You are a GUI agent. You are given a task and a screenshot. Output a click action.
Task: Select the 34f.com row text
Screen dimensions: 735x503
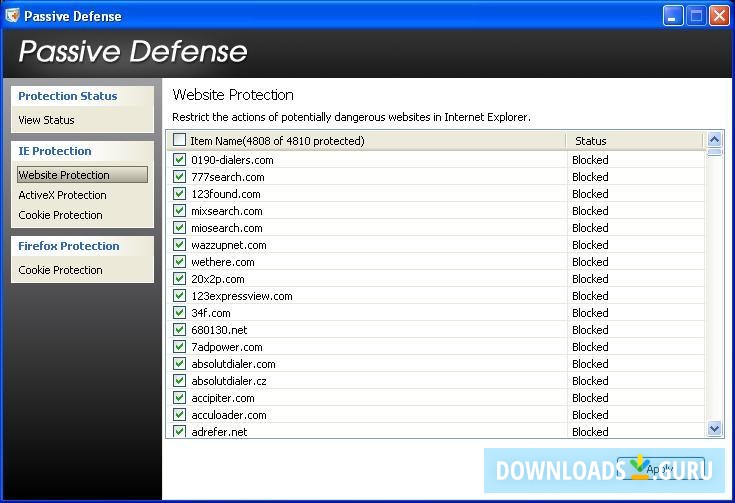(210, 313)
